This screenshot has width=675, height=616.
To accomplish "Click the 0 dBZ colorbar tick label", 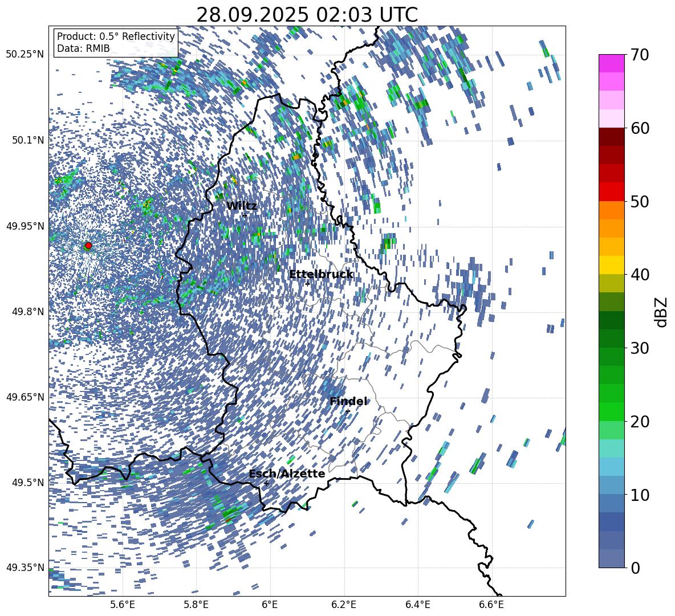I will (x=636, y=568).
